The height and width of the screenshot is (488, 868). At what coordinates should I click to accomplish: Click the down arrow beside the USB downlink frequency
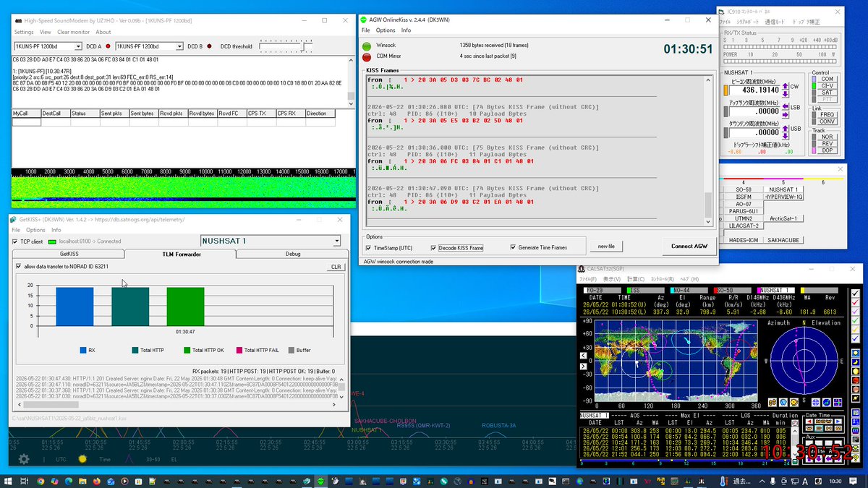[x=785, y=136]
